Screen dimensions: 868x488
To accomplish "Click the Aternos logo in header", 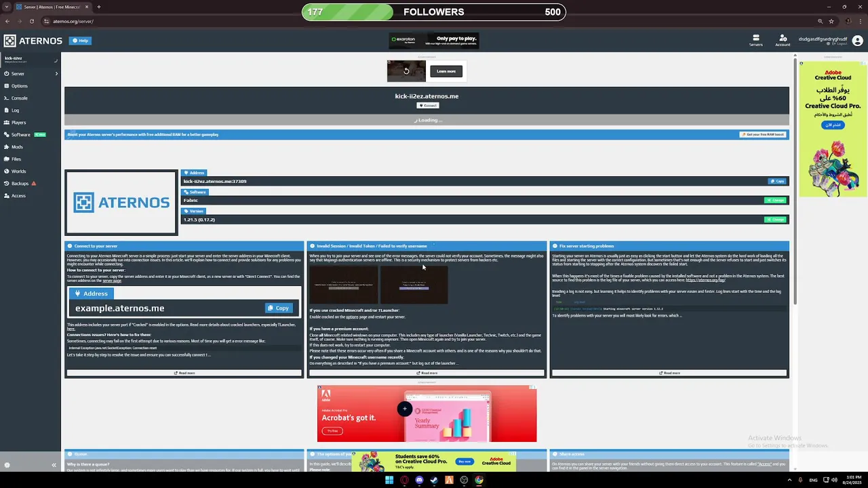I will click(x=33, y=41).
